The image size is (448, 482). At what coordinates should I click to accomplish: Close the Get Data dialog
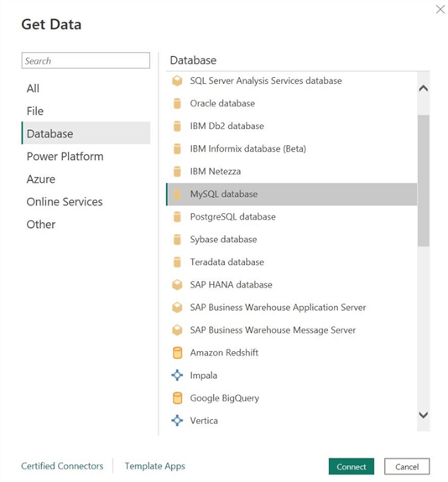pyautogui.click(x=440, y=9)
